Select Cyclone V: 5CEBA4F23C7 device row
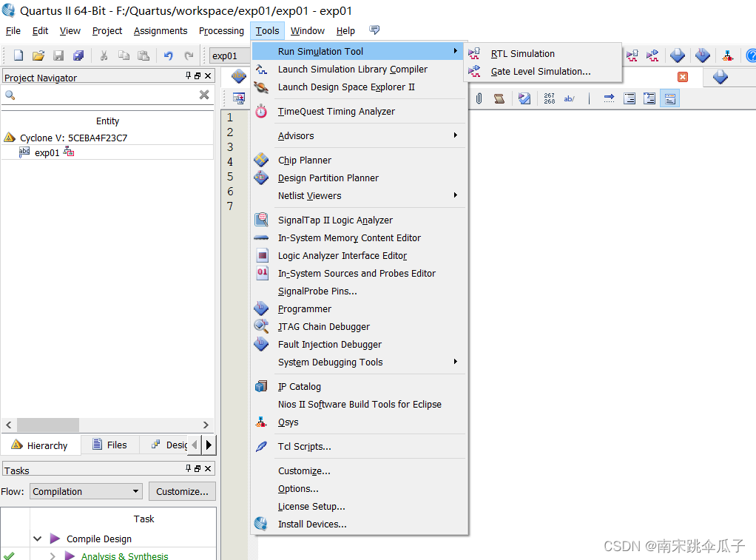This screenshot has width=756, height=560. click(73, 138)
